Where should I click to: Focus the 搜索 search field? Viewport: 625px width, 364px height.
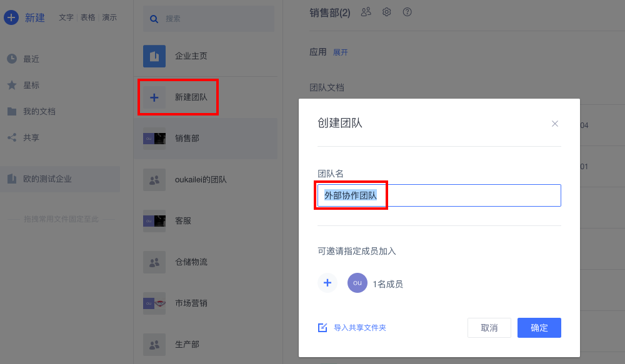tap(209, 19)
